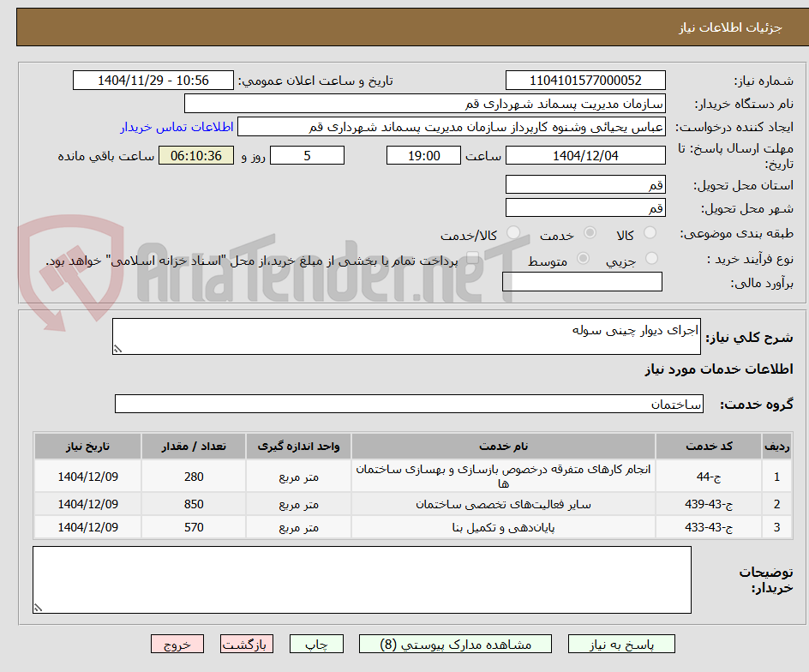
Task: Click the چاپ print button
Action: [316, 644]
